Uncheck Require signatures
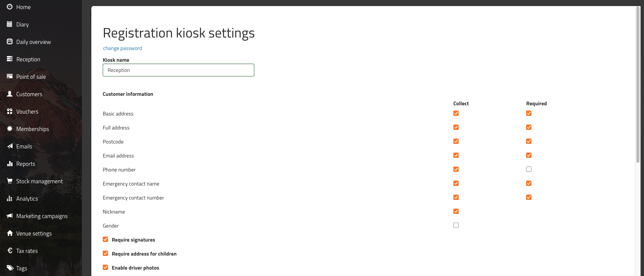 105,239
